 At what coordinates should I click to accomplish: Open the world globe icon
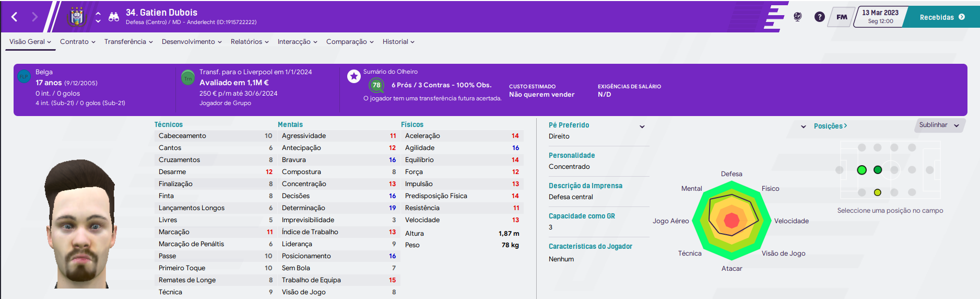797,17
